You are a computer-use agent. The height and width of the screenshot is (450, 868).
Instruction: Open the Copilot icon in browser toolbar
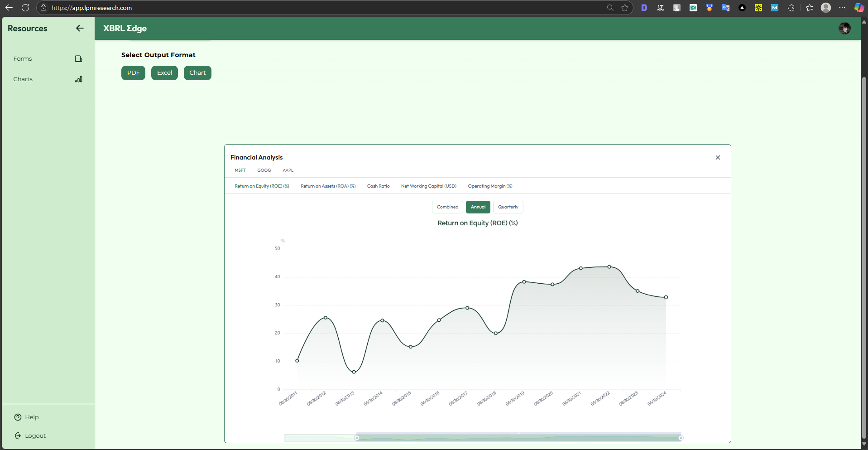[858, 8]
